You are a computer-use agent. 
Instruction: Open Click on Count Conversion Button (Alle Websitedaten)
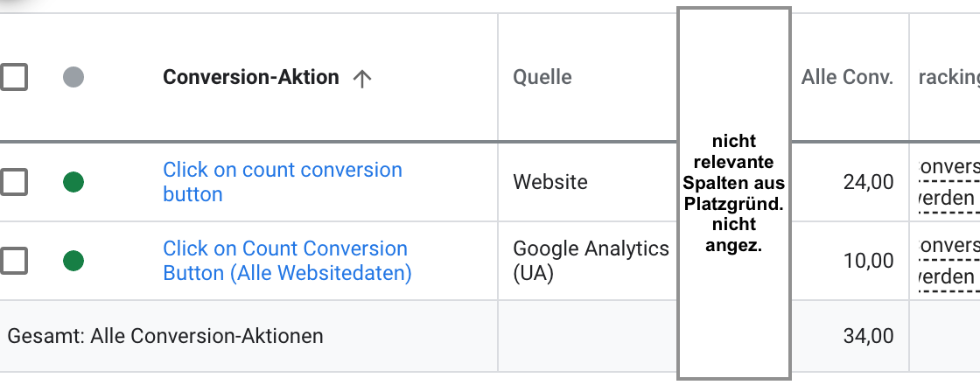[288, 261]
